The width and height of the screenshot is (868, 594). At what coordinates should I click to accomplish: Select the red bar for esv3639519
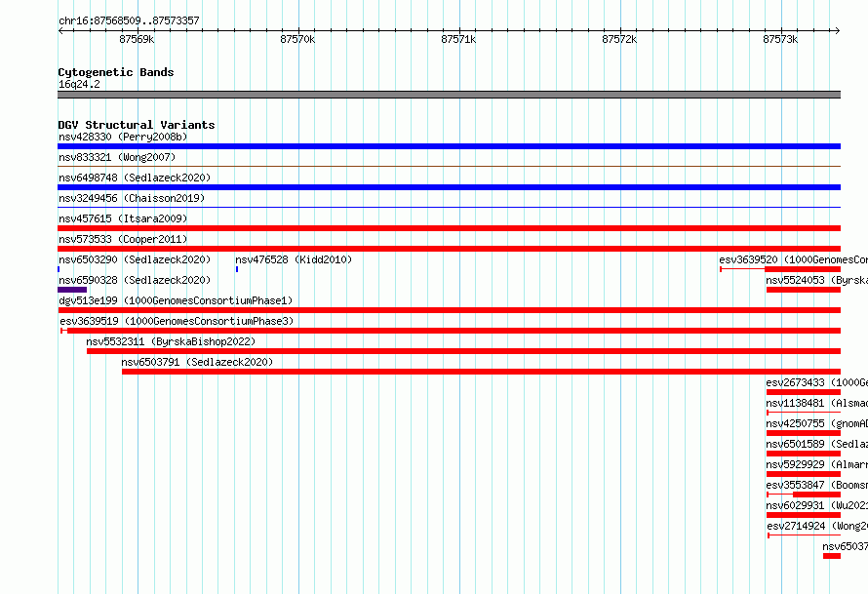click(x=451, y=331)
